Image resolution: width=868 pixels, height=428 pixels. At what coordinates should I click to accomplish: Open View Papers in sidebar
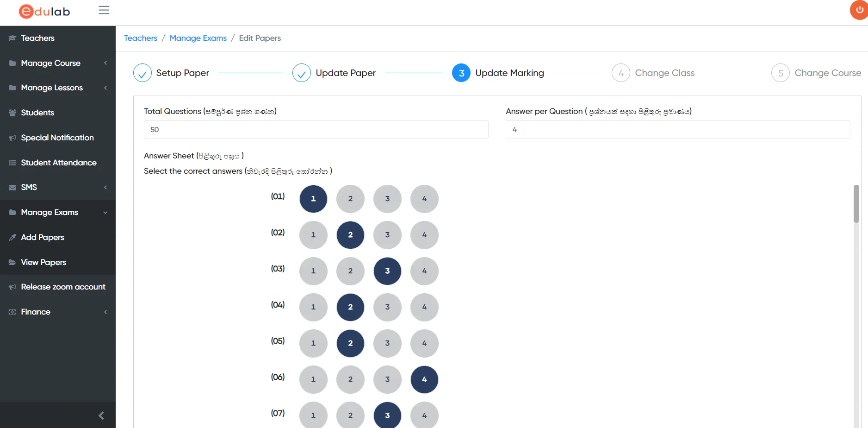coord(43,262)
